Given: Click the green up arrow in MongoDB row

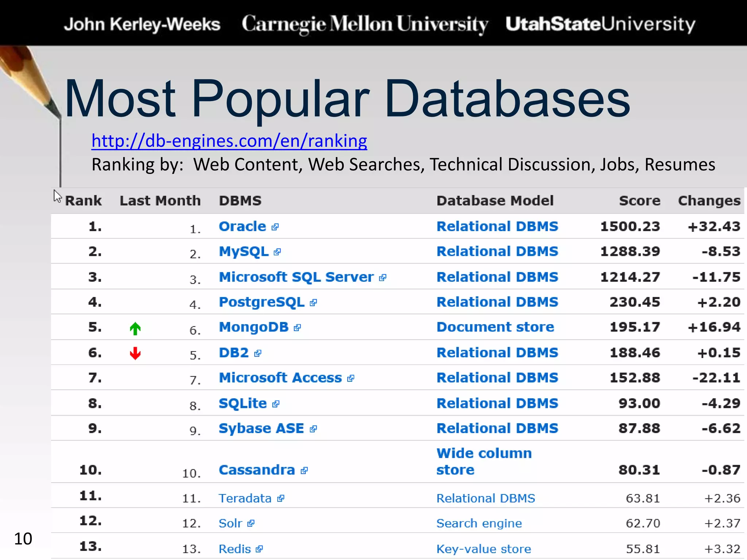Looking at the screenshot, I should (135, 328).
